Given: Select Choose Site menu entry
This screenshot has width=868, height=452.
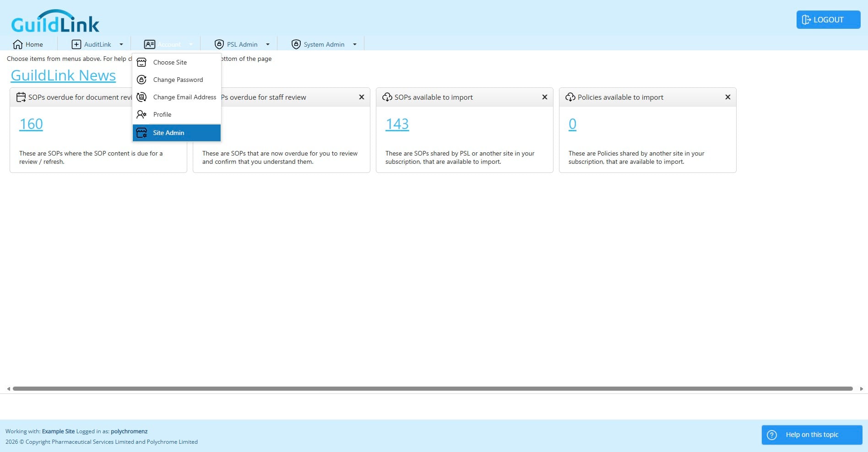Looking at the screenshot, I should click(177, 62).
